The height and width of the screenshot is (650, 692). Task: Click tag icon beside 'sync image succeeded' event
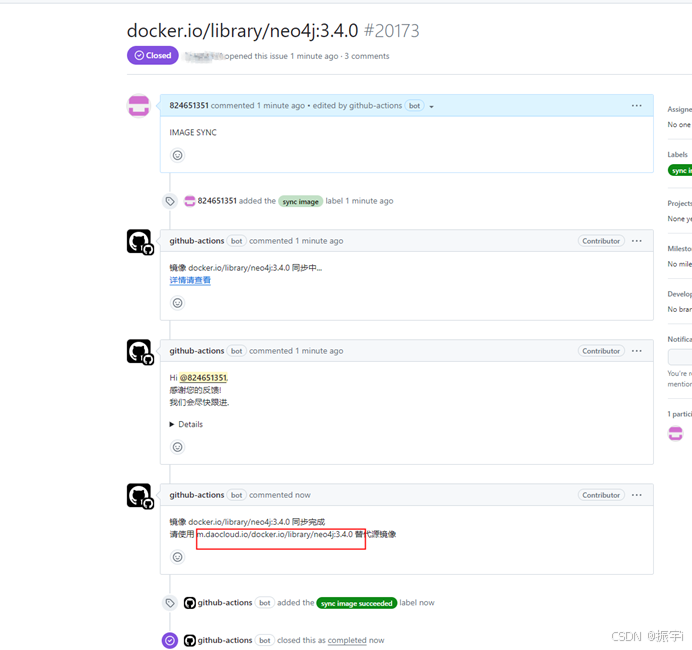pyautogui.click(x=170, y=603)
